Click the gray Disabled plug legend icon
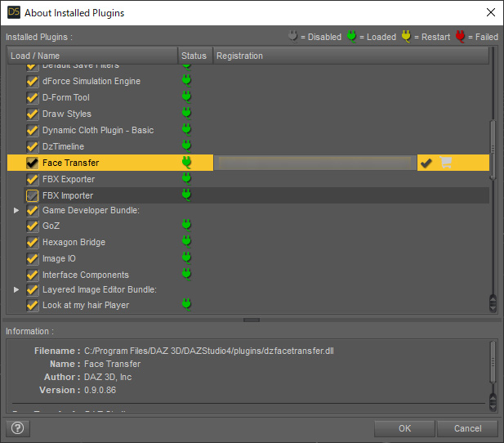This screenshot has width=504, height=443. coord(292,36)
